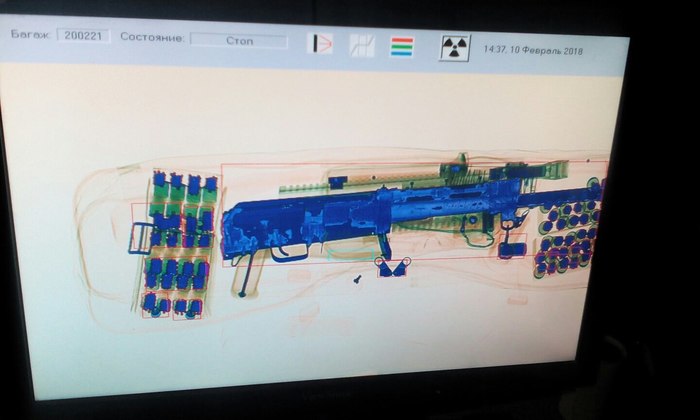The width and height of the screenshot is (700, 420).
Task: Click the bracket-shaped object left of ammunition
Action: 138,238
